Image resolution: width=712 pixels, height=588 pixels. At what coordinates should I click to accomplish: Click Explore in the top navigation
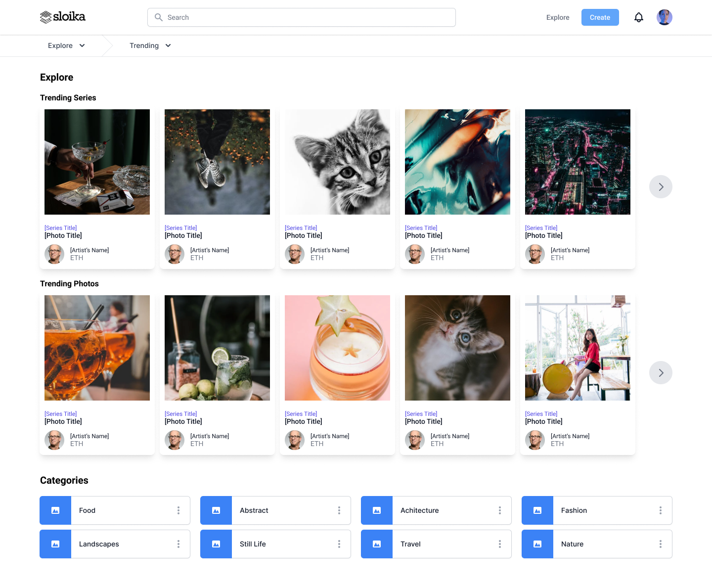click(x=558, y=17)
